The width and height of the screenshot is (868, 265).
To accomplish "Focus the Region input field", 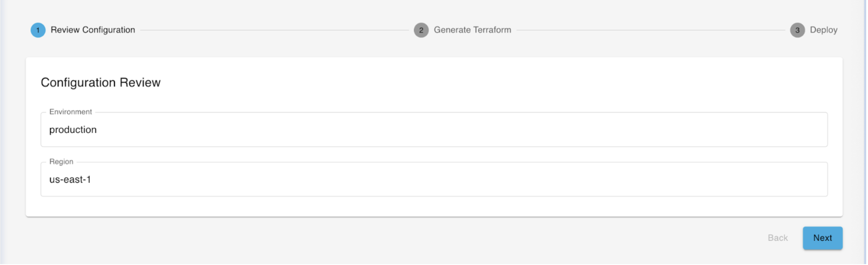I will (434, 180).
